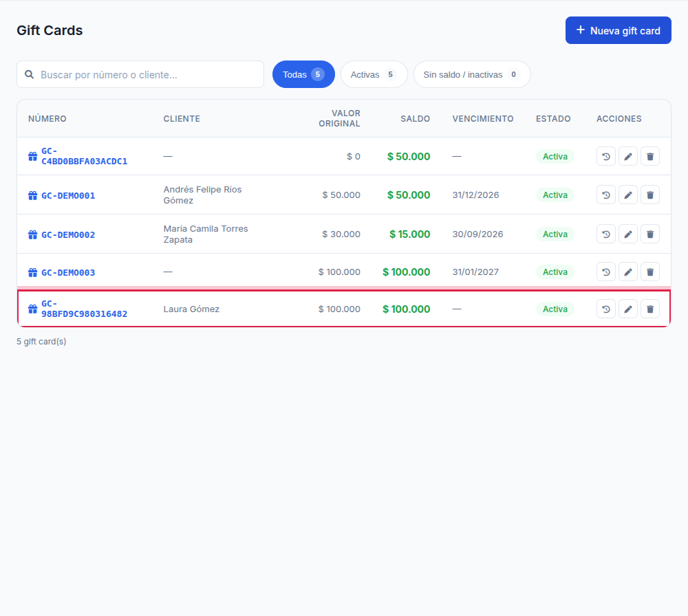Edit gift card GC-DEMO003
The width and height of the screenshot is (688, 616).
[628, 272]
